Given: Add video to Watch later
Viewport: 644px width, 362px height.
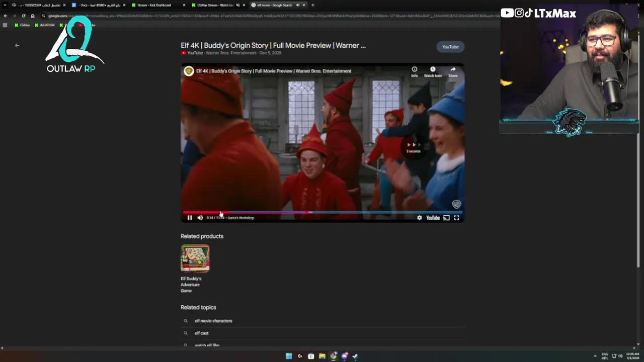Looking at the screenshot, I should pos(433,71).
